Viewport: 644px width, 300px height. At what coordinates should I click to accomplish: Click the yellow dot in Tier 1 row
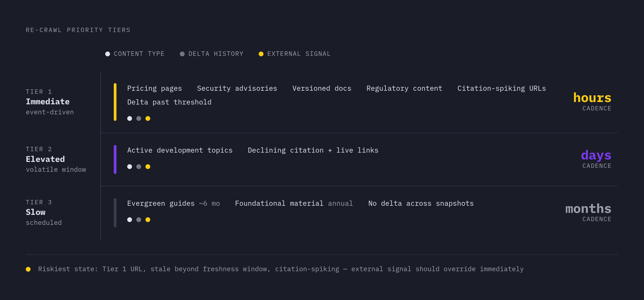tap(148, 118)
